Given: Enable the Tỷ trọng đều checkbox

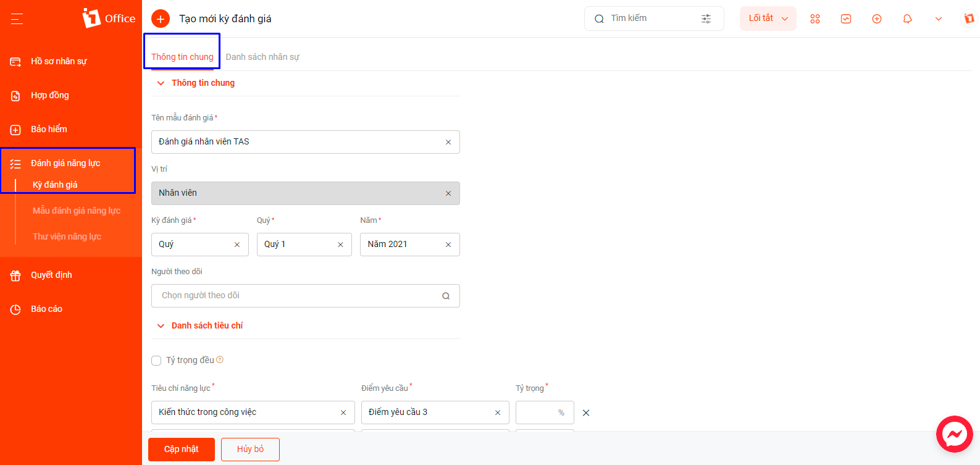Looking at the screenshot, I should (x=156, y=361).
